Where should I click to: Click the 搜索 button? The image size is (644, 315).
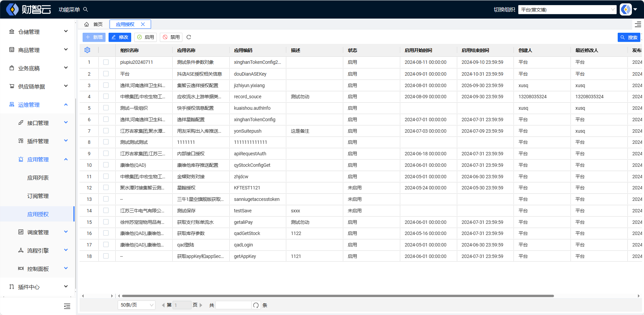[x=629, y=37]
